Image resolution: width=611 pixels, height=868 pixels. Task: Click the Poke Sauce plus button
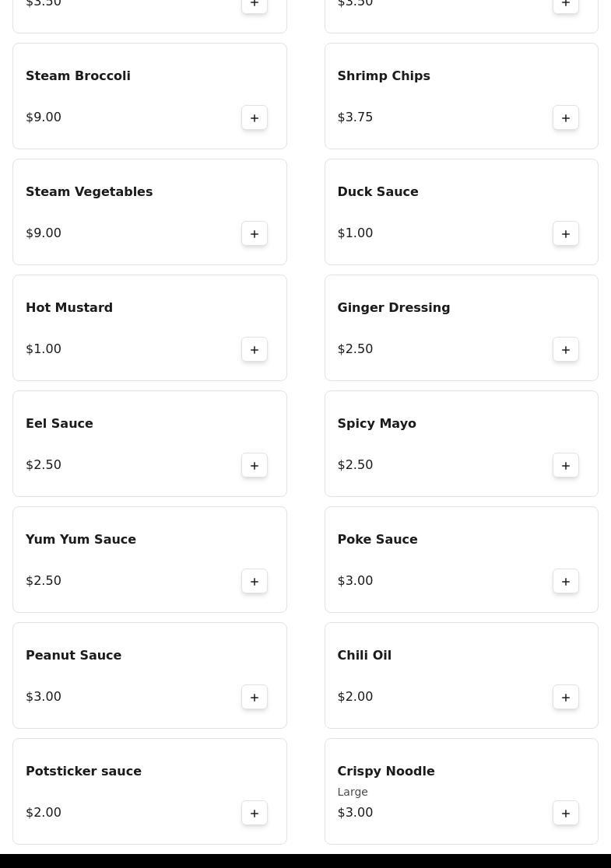pos(566,581)
